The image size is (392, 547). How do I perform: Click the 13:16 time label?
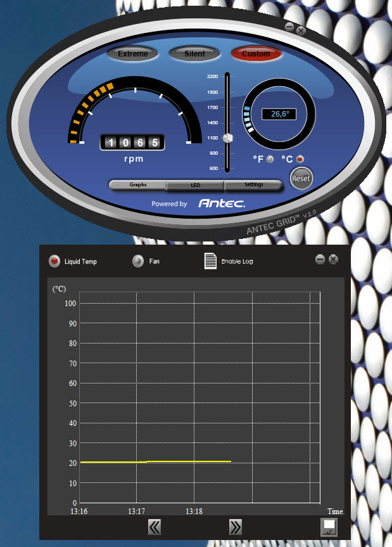point(79,512)
